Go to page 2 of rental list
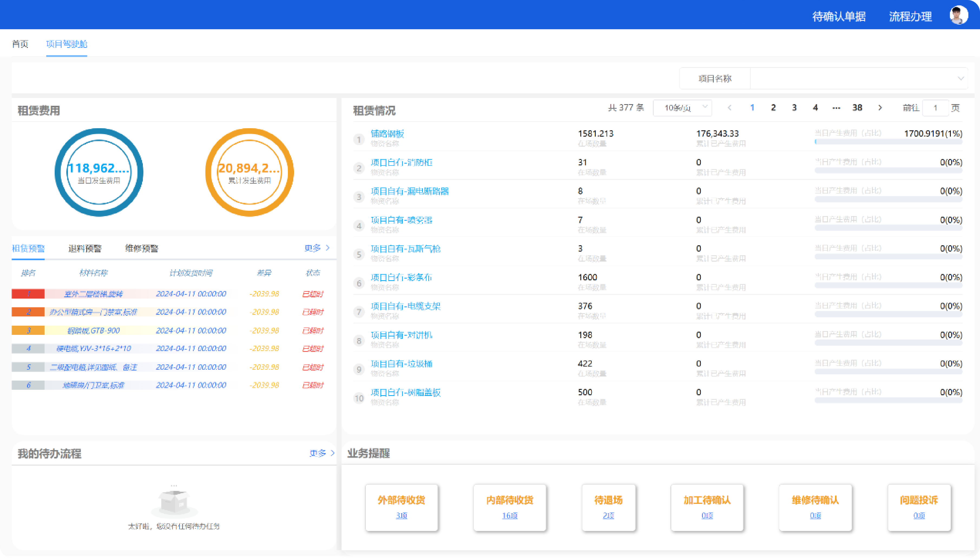Viewport: 980px width, 558px height. coord(774,108)
